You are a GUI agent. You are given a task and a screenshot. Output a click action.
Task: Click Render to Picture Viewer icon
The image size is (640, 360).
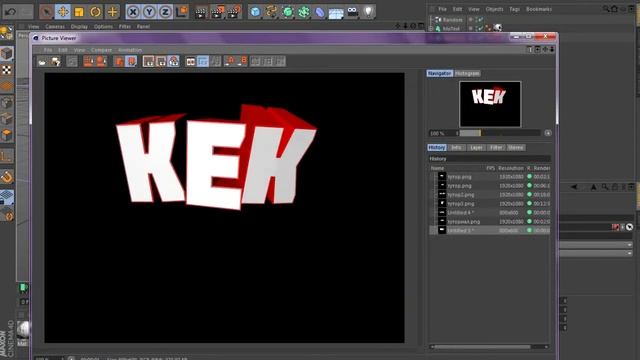click(217, 12)
